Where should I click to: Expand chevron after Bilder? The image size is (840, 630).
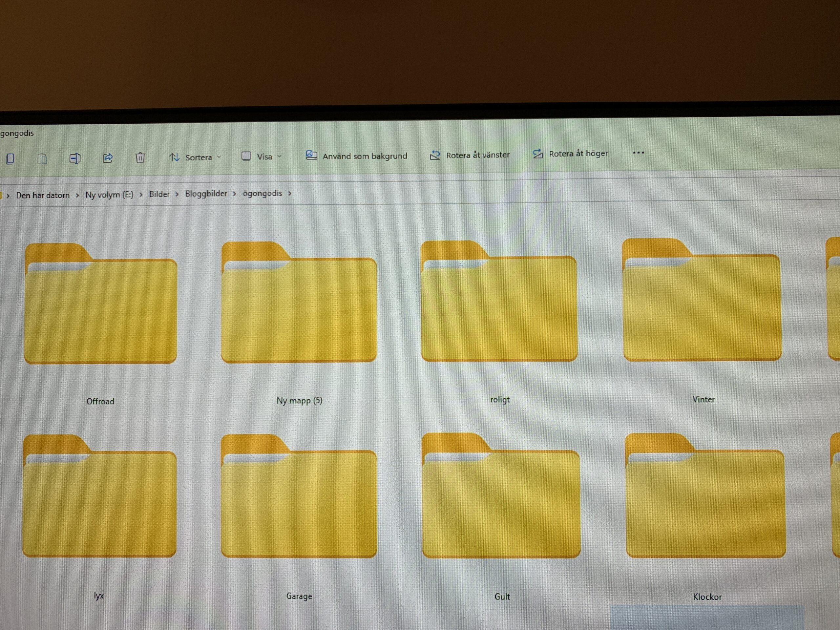click(177, 195)
